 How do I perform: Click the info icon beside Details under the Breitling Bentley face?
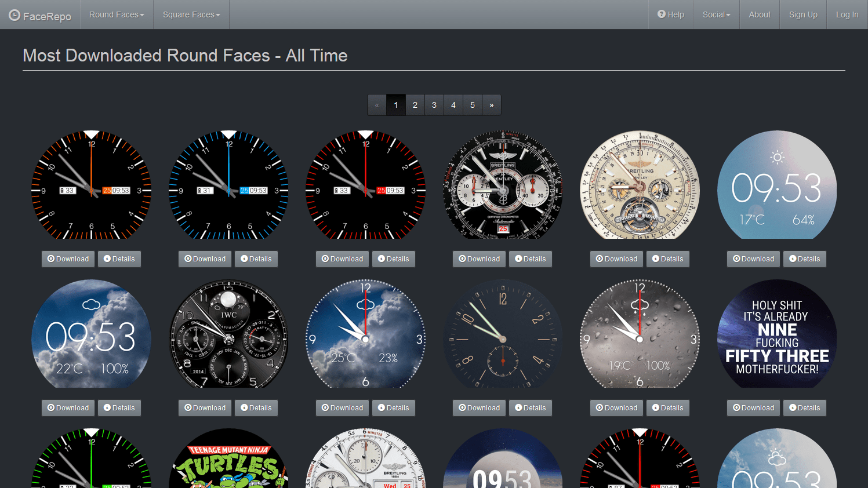point(520,259)
